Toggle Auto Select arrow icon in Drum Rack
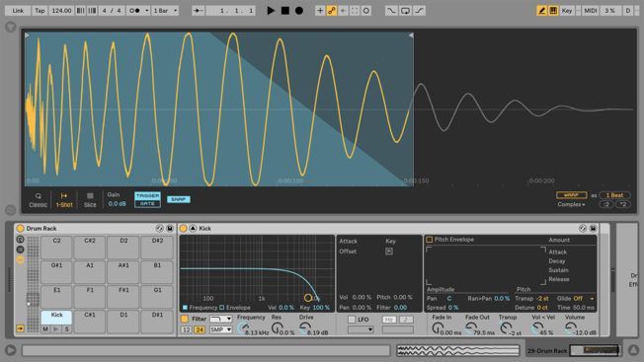Image resolution: width=644 pixels, height=362 pixels. point(20,328)
